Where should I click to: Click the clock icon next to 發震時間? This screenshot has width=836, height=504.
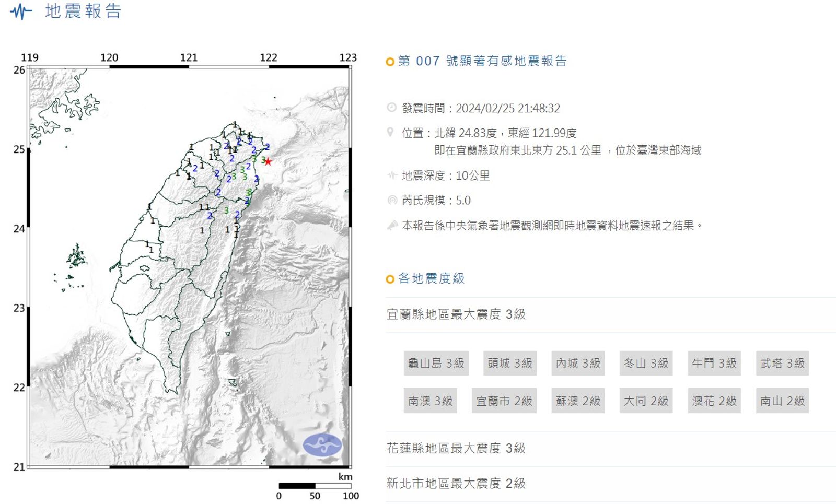tap(391, 108)
